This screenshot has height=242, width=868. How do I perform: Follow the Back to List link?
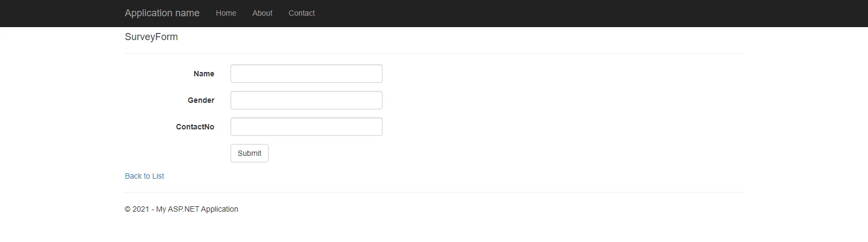pyautogui.click(x=144, y=176)
